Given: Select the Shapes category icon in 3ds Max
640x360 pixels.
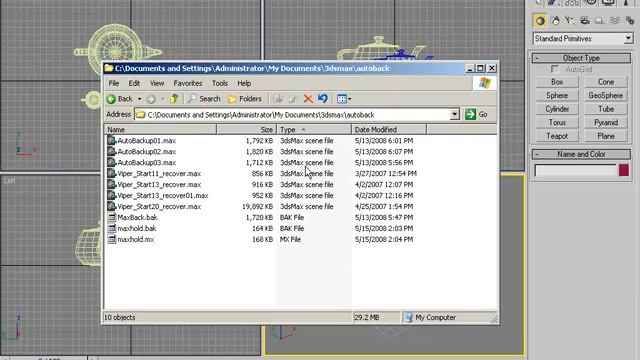Looking at the screenshot, I should [x=556, y=21].
